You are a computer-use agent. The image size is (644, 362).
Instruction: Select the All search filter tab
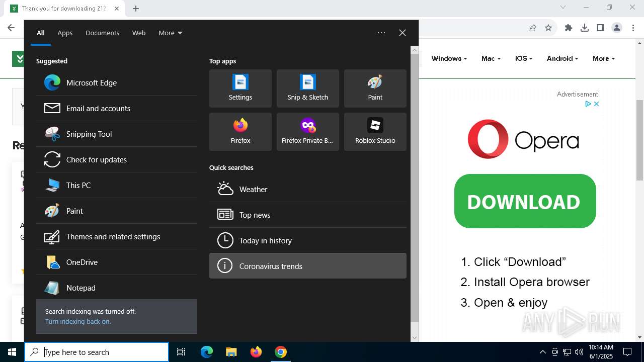(41, 33)
